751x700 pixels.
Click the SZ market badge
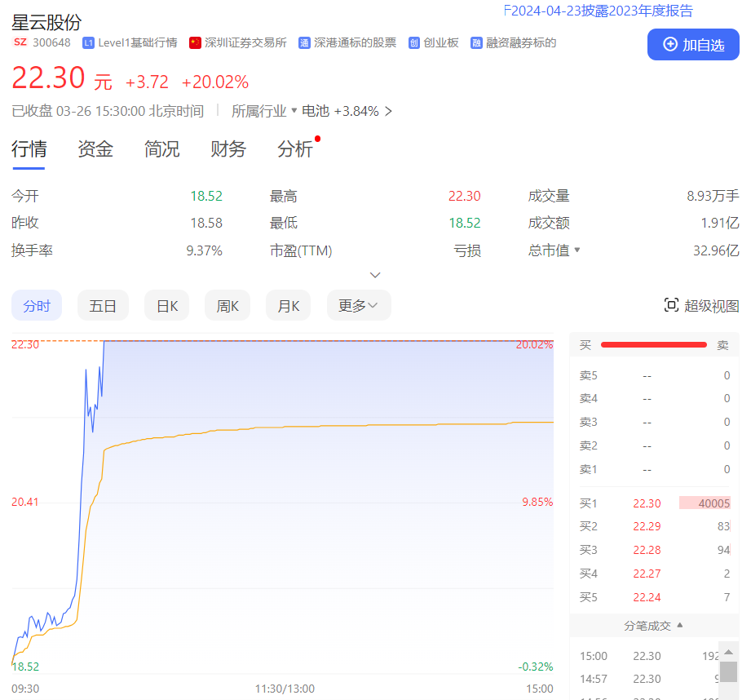[x=20, y=42]
